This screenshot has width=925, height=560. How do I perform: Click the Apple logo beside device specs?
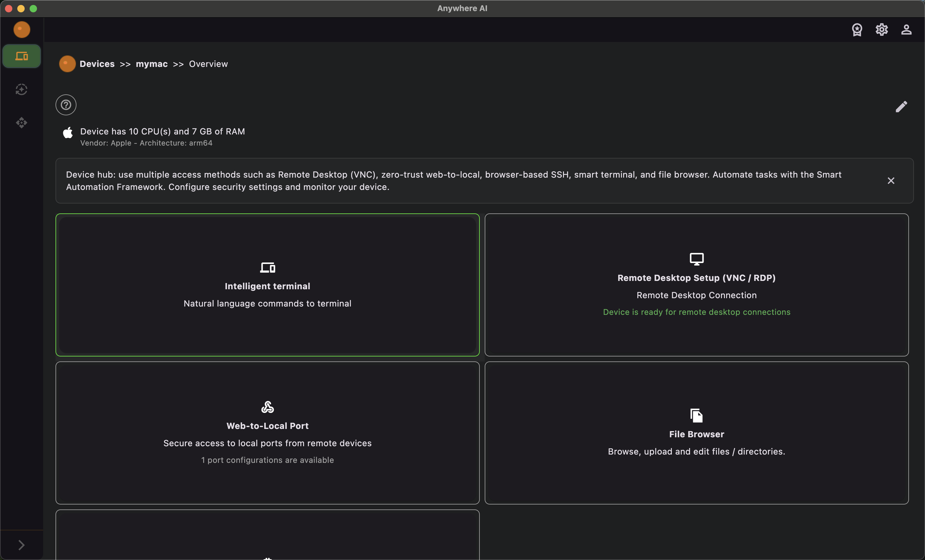(x=68, y=133)
